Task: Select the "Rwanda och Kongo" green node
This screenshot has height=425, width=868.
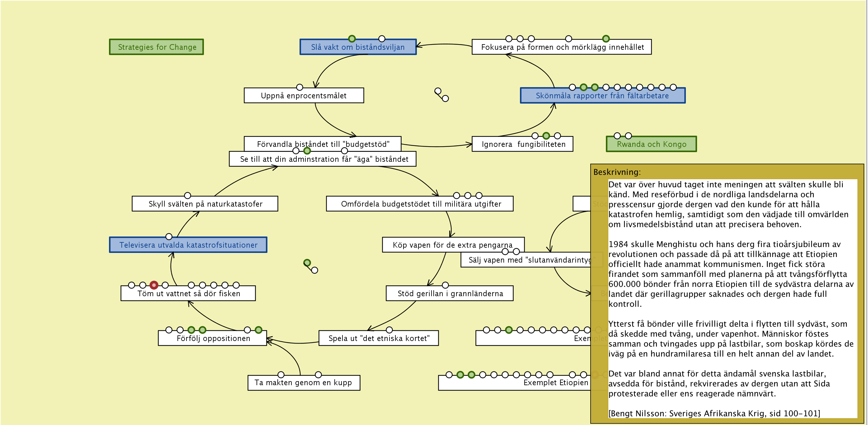Action: tap(651, 144)
